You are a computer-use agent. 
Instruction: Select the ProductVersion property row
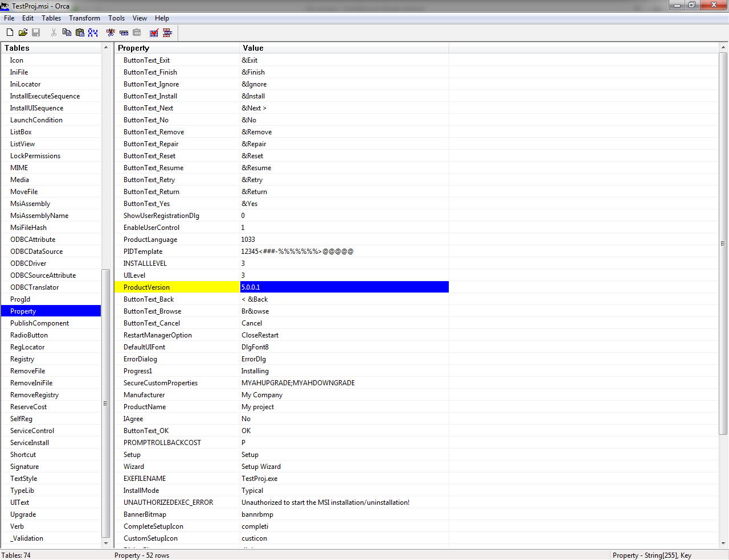point(177,287)
